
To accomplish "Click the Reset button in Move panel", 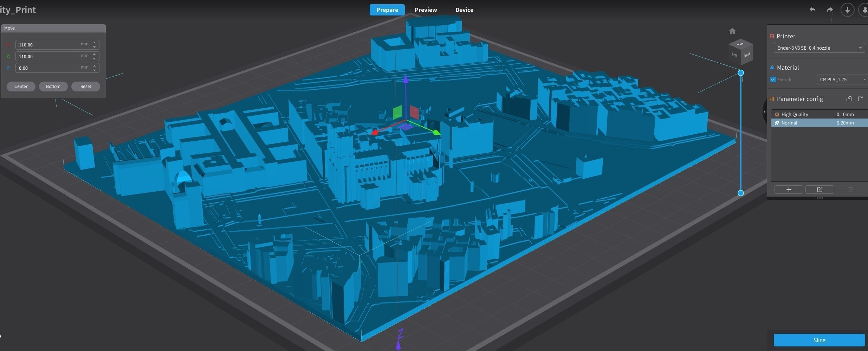I will pyautogui.click(x=86, y=87).
